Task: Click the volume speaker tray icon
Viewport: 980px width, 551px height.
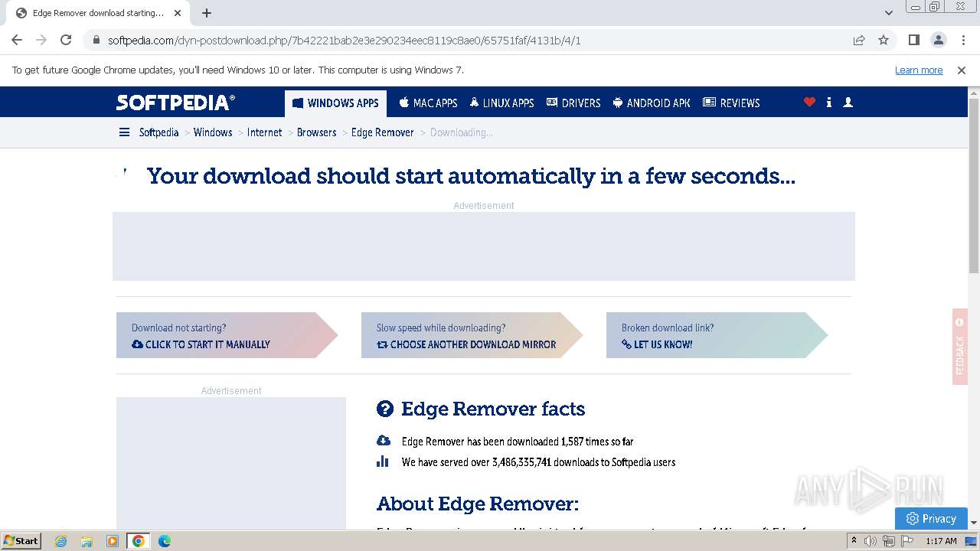Action: (x=871, y=541)
